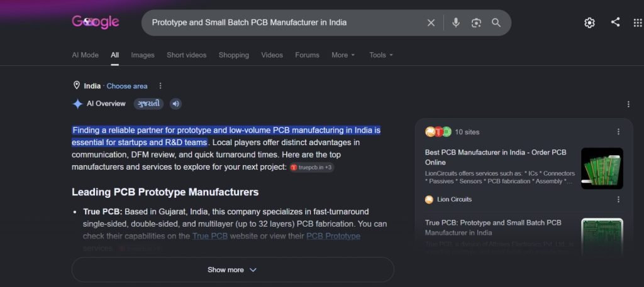Open three-dot menu beside 10 sites
The image size is (644, 287).
pyautogui.click(x=619, y=132)
